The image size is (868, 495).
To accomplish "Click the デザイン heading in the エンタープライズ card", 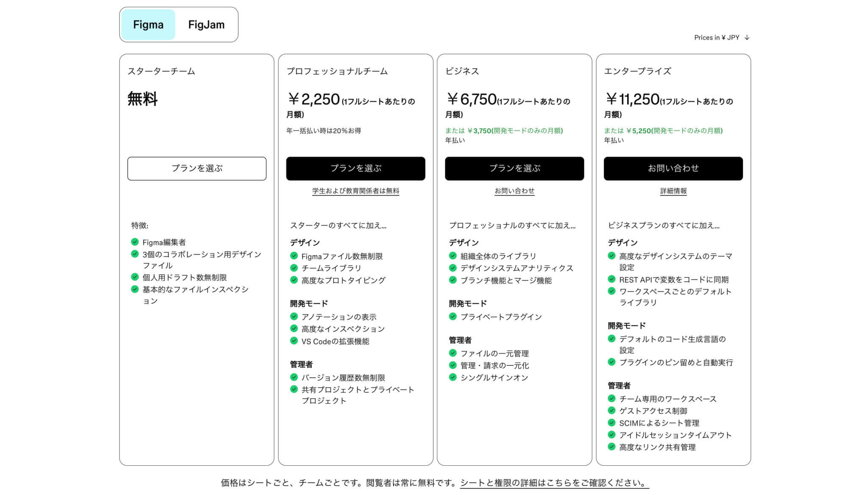I will pyautogui.click(x=623, y=243).
